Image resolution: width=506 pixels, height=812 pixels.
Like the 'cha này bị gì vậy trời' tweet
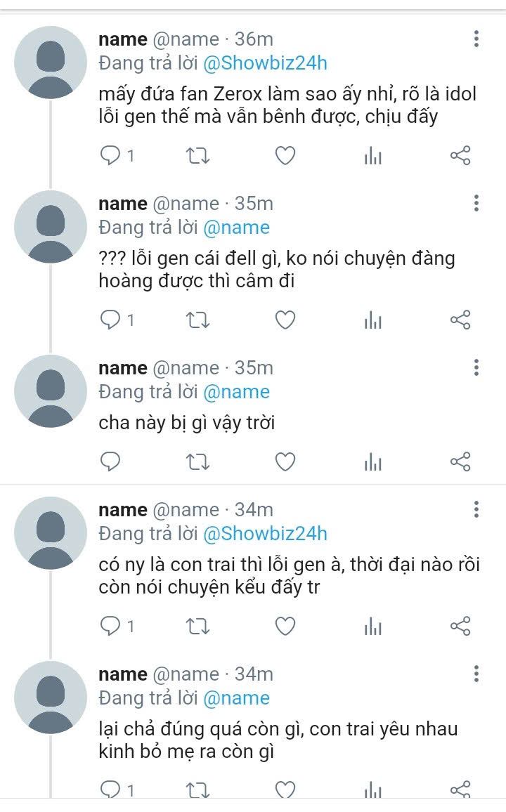tap(285, 461)
